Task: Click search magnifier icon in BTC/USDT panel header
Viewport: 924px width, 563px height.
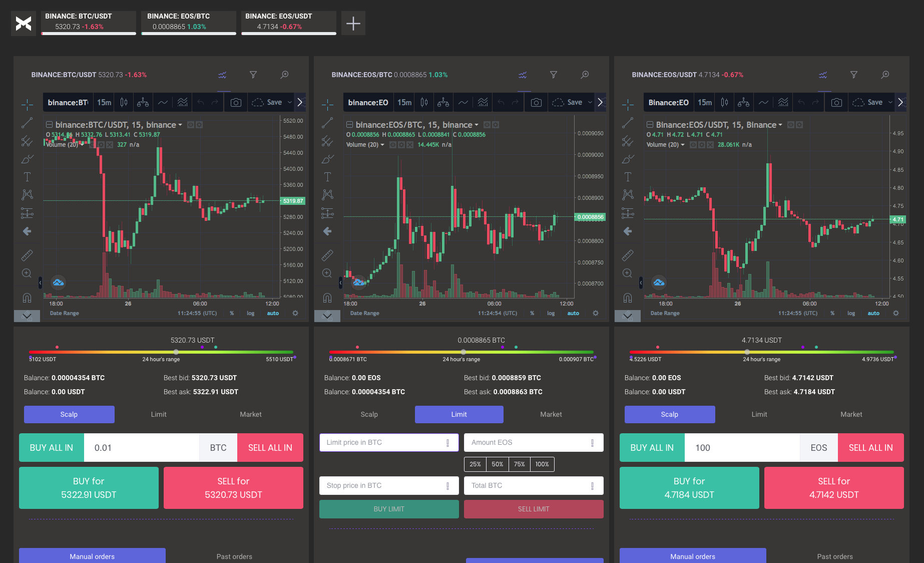Action: tap(284, 75)
